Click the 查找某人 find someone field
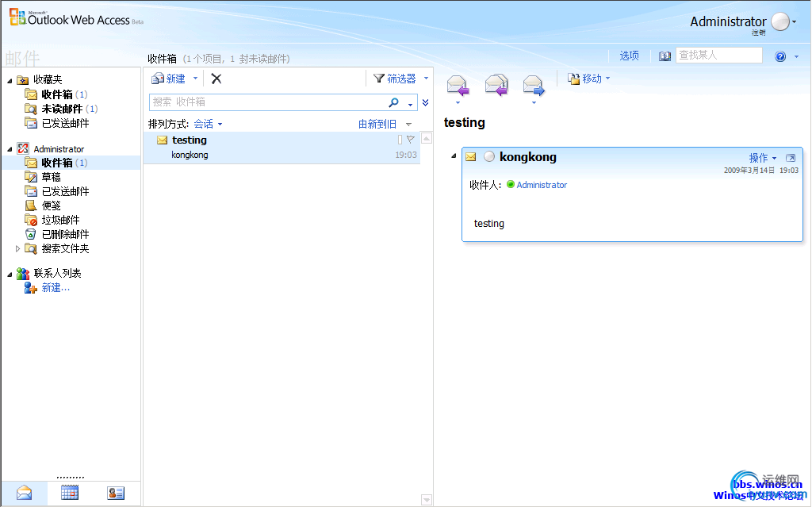Screen dimensions: 812x507 [x=718, y=55]
